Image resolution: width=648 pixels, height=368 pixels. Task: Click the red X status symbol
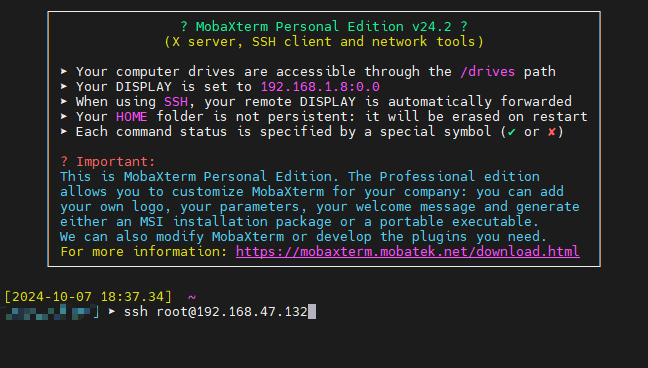click(551, 132)
